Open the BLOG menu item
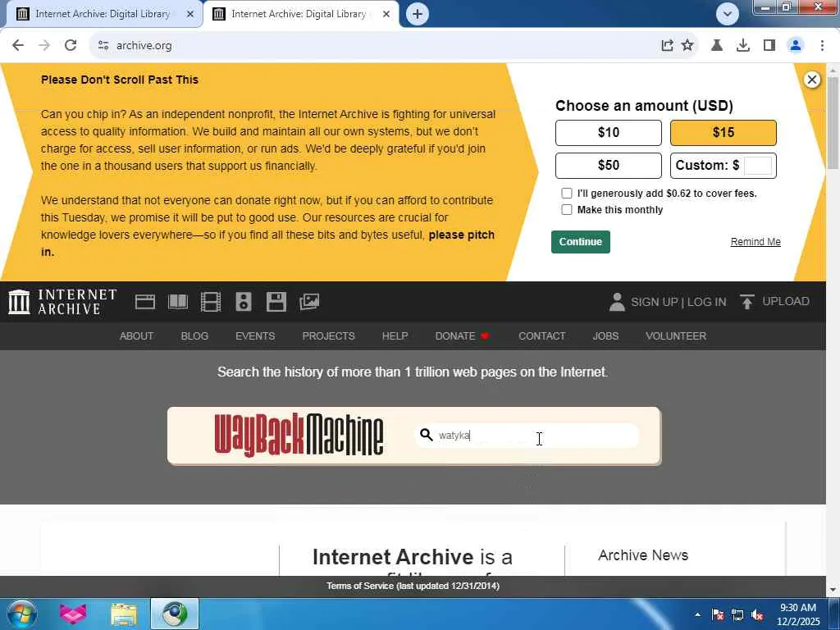 [194, 336]
